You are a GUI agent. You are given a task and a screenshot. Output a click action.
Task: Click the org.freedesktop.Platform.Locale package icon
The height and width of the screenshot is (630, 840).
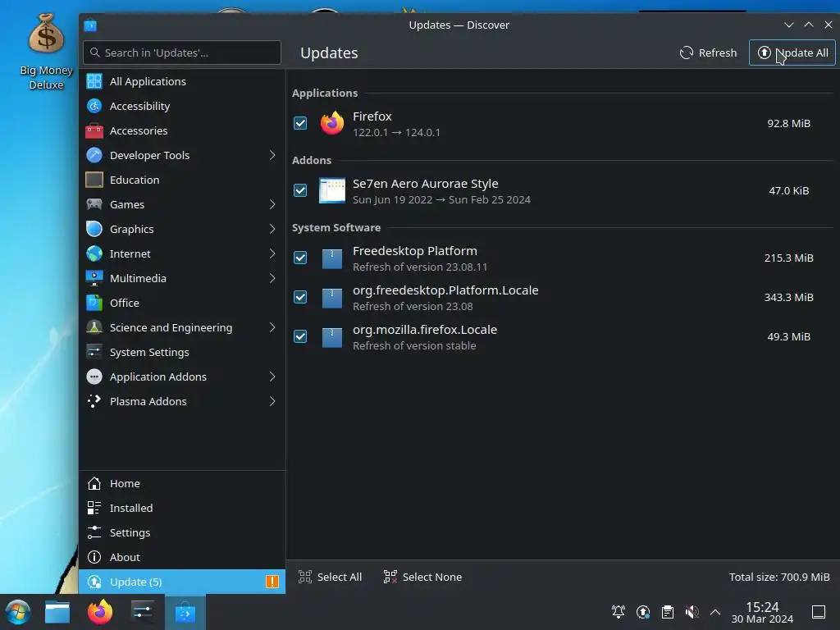coord(332,298)
